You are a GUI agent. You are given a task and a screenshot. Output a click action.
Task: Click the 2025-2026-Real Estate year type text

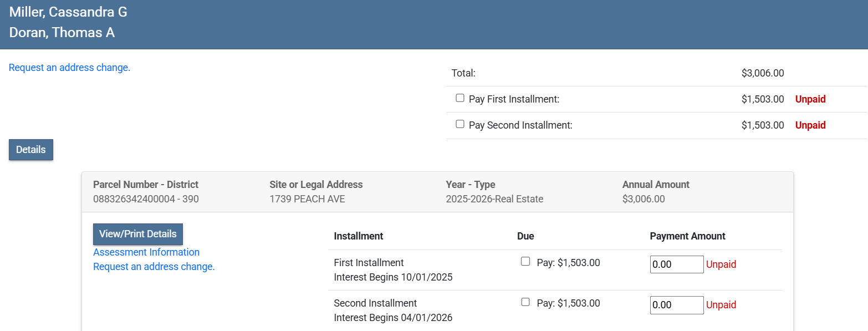click(x=494, y=199)
